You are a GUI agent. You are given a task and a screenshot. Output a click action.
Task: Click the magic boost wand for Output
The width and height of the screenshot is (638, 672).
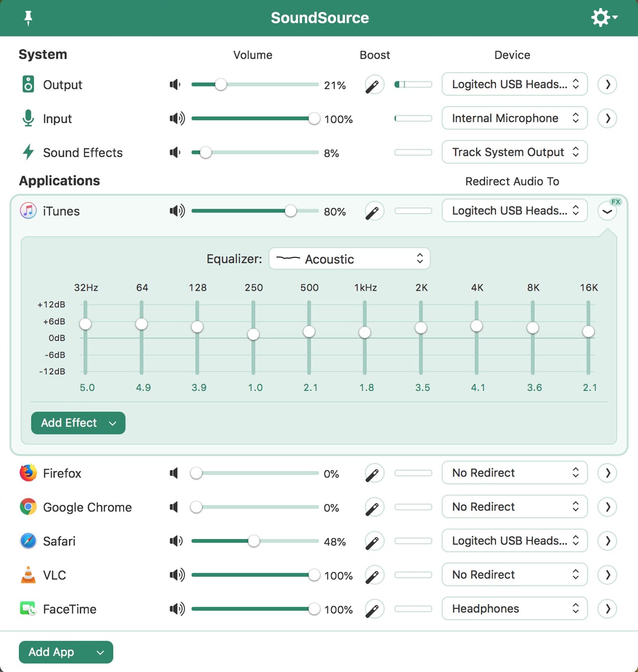coord(374,85)
